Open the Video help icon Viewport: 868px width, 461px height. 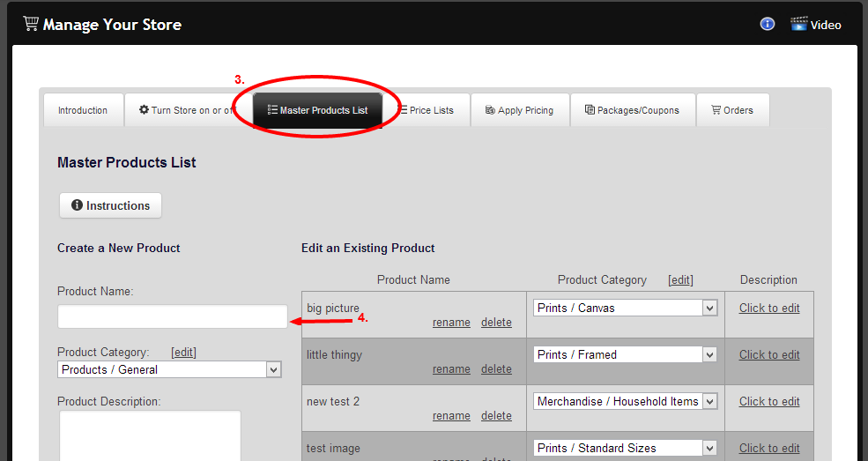[x=799, y=24]
